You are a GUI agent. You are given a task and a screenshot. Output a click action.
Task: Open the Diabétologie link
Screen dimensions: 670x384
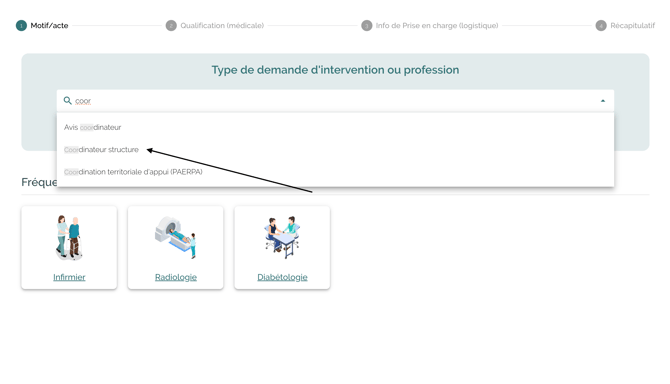coord(282,277)
